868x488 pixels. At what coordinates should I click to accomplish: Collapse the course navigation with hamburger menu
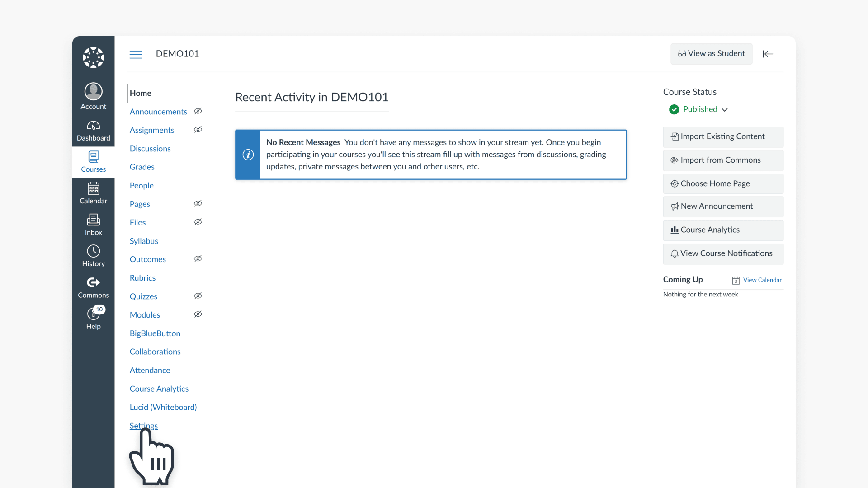tap(136, 54)
